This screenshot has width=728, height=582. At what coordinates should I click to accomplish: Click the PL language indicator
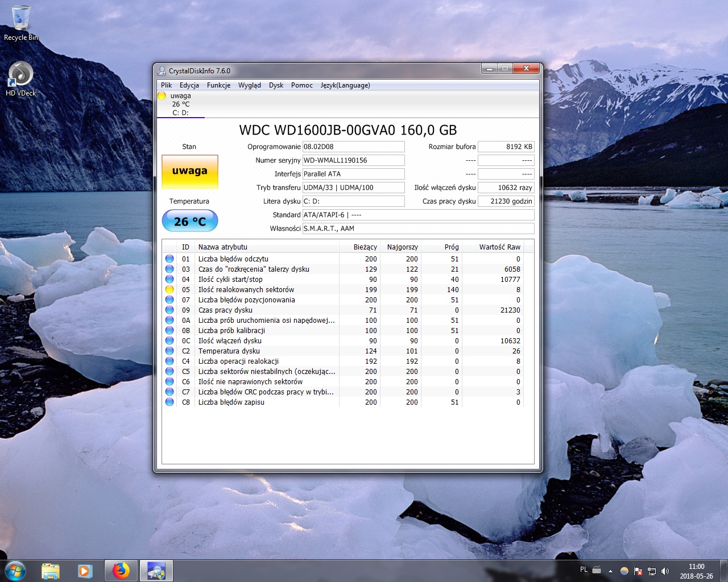[x=584, y=569]
